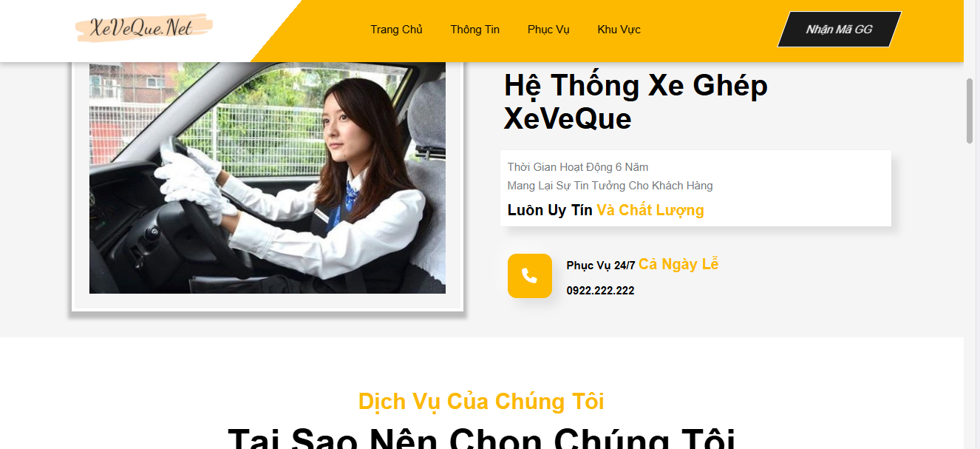Click the Tại Sao Nên Chọn Chúng Tôi title
The height and width of the screenshot is (449, 980).
(481, 437)
